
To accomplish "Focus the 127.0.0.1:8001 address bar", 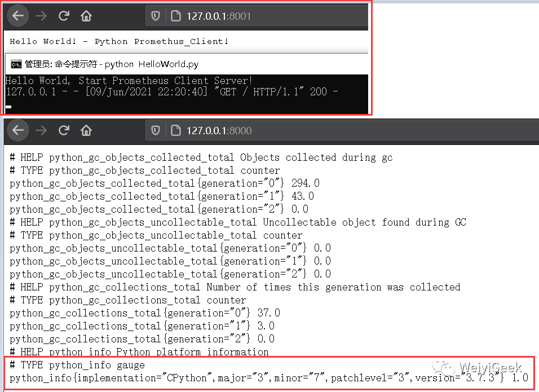I will pyautogui.click(x=257, y=16).
